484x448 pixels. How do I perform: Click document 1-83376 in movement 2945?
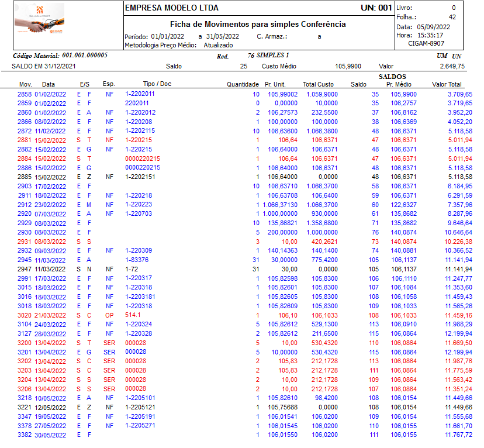[x=136, y=260]
